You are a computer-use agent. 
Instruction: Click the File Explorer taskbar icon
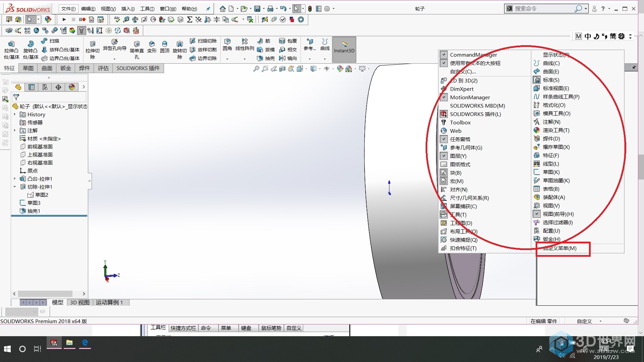point(69,343)
